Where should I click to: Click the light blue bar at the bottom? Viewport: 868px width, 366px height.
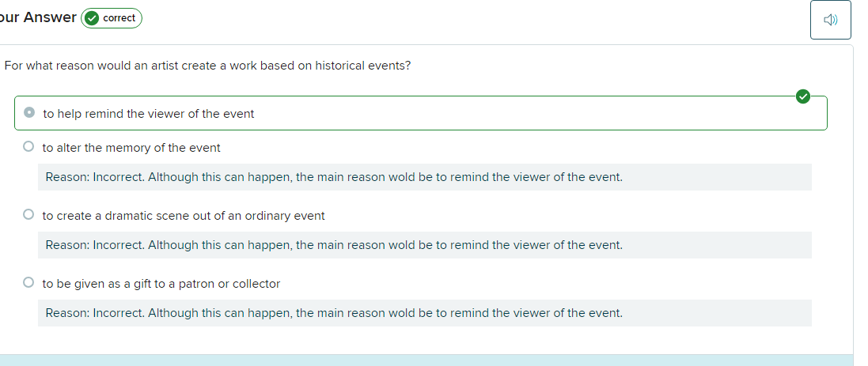point(426,360)
